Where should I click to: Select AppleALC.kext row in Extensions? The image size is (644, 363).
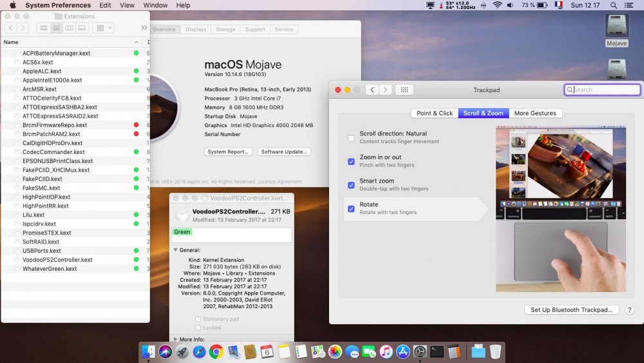(75, 71)
